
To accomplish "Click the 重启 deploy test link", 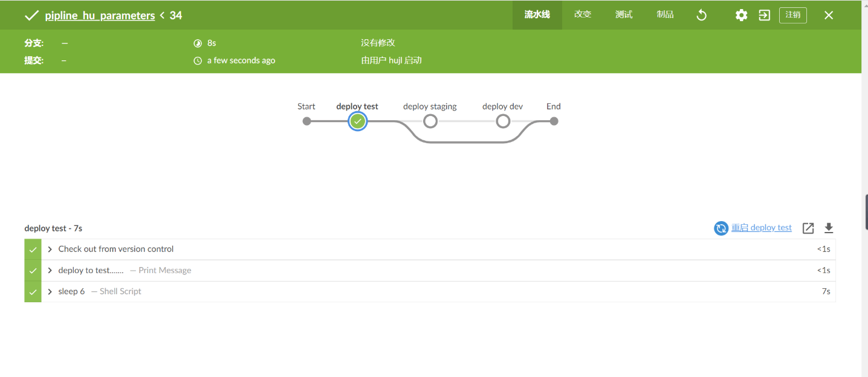I will pos(762,228).
